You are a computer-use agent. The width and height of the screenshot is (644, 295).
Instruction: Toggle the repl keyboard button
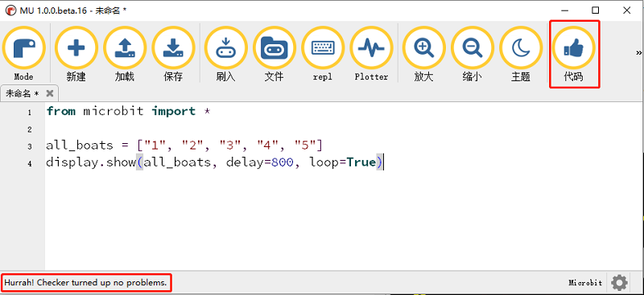[323, 54]
